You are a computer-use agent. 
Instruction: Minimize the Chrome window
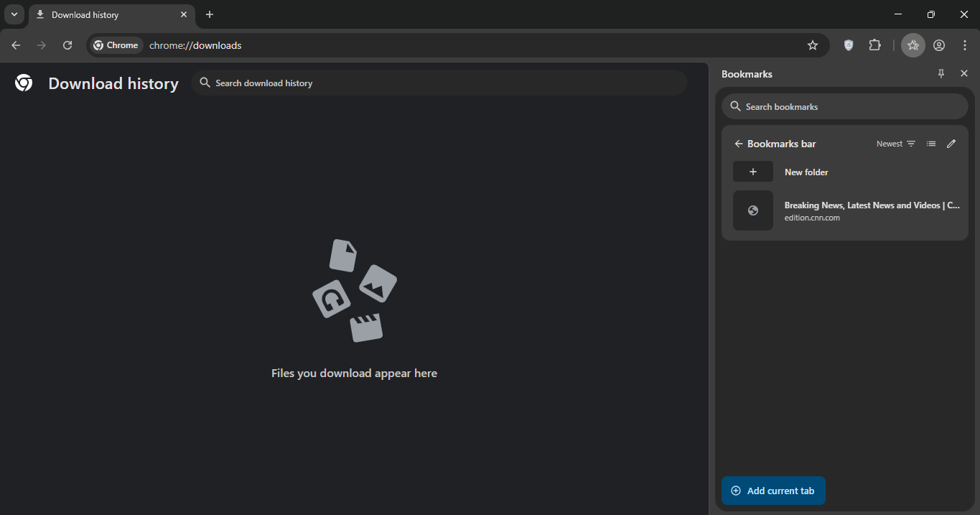[x=898, y=14]
